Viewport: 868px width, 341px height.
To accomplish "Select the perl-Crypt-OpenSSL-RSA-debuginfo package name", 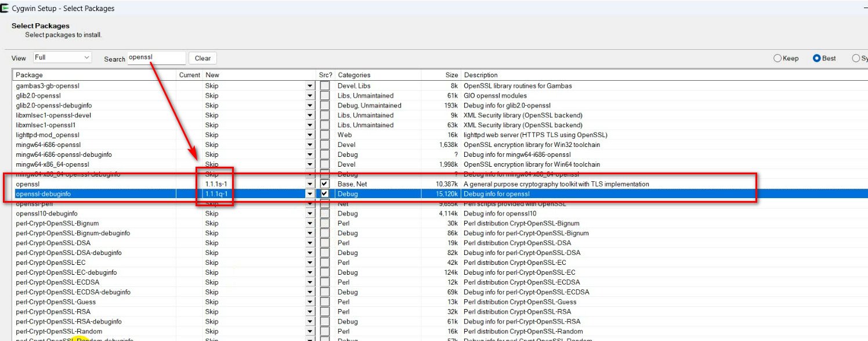I will (68, 321).
